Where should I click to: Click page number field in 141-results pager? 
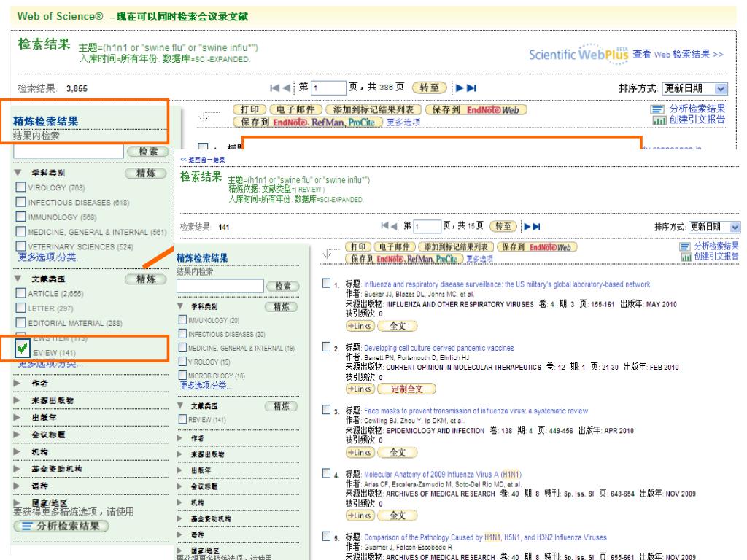[x=427, y=226]
